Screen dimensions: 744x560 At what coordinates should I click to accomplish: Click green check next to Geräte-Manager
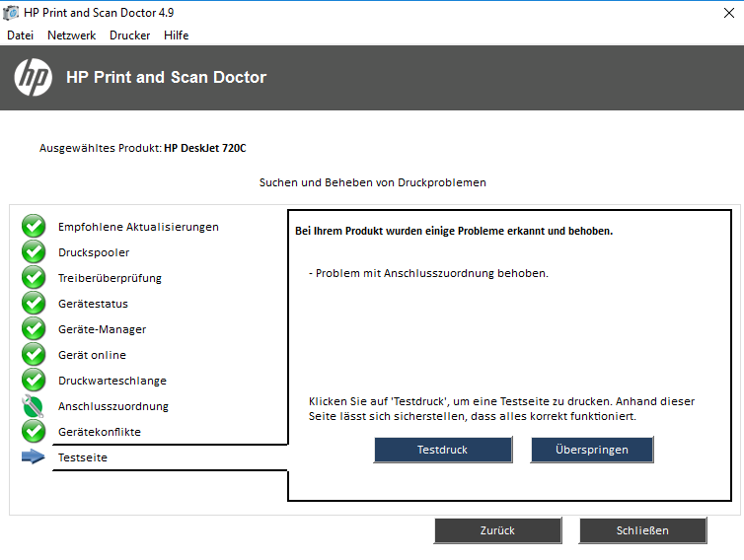(x=34, y=328)
